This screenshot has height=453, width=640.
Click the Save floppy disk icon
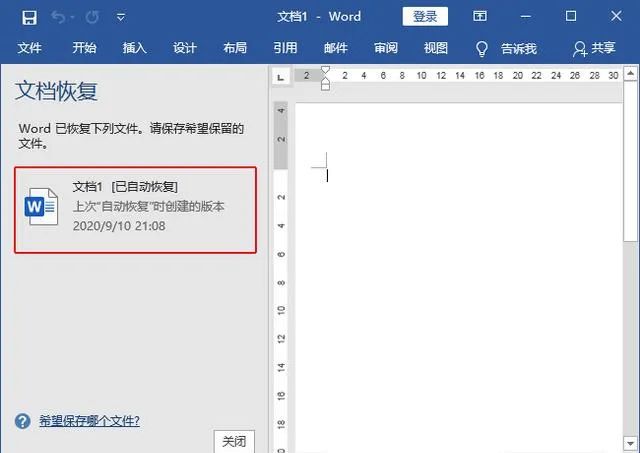click(29, 18)
